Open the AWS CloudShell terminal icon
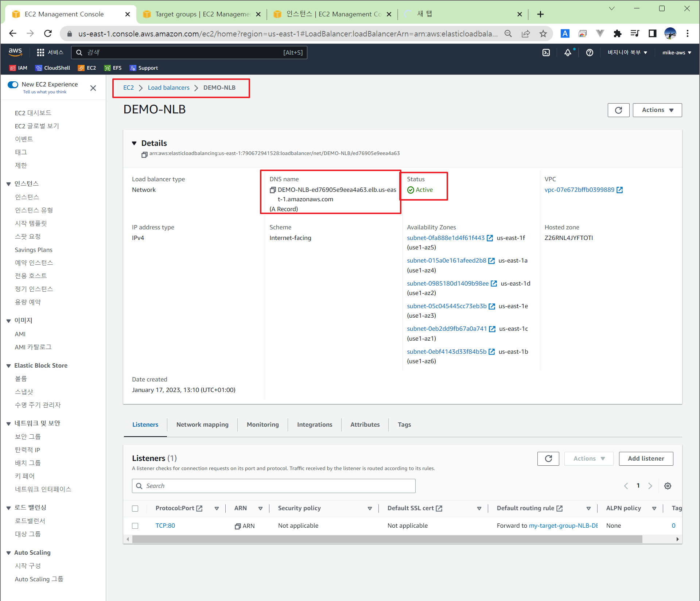Screen dimensions: 700x601 pyautogui.click(x=546, y=53)
